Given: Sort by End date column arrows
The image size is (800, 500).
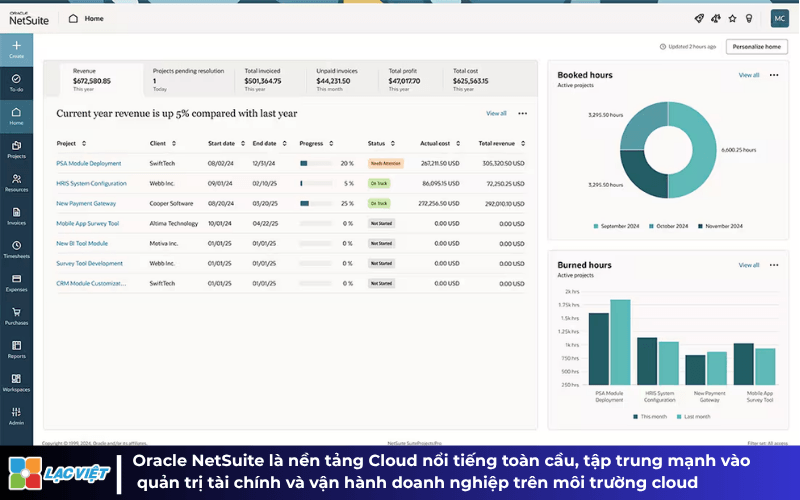Looking at the screenshot, I should 285,143.
